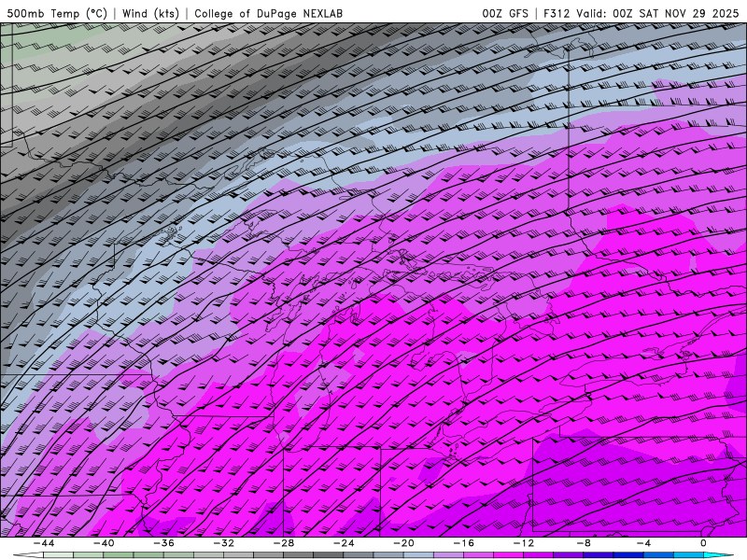This screenshot has width=747, height=560.
Task: Click the -16 colorbar label
Action: tap(464, 543)
